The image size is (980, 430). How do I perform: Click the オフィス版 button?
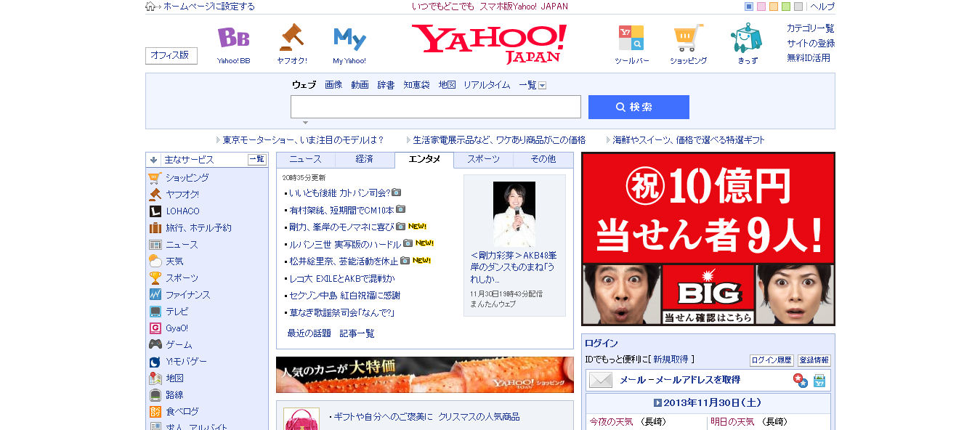(171, 56)
